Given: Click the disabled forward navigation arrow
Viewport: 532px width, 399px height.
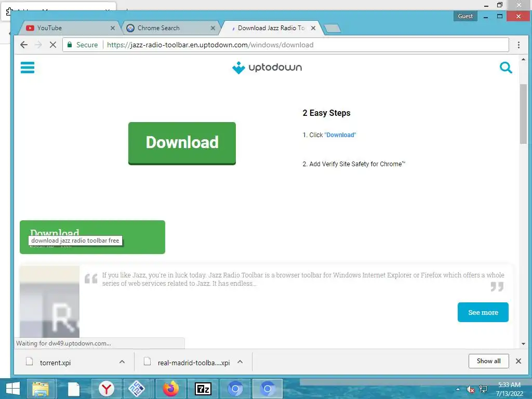Looking at the screenshot, I should [x=38, y=45].
